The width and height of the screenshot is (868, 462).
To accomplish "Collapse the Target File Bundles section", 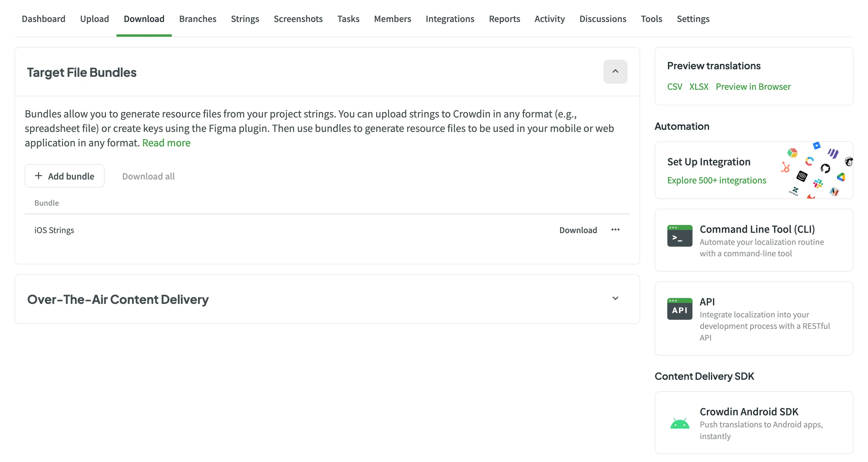I will 615,71.
